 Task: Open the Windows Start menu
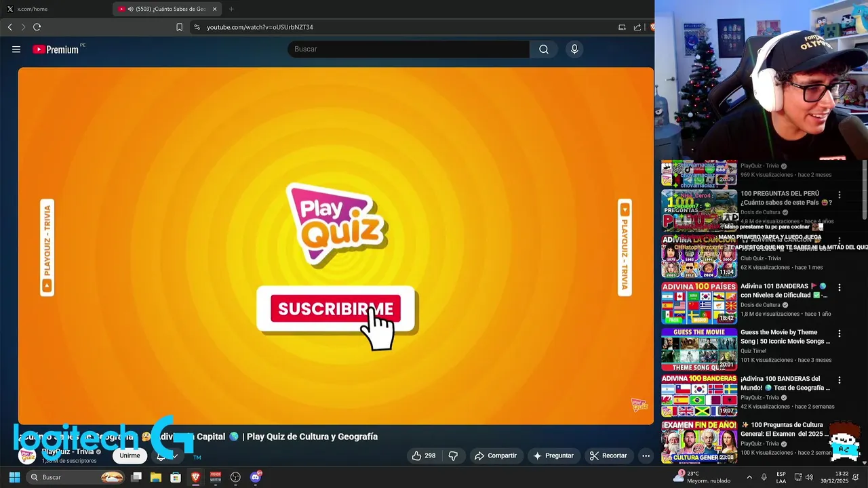pyautogui.click(x=14, y=477)
